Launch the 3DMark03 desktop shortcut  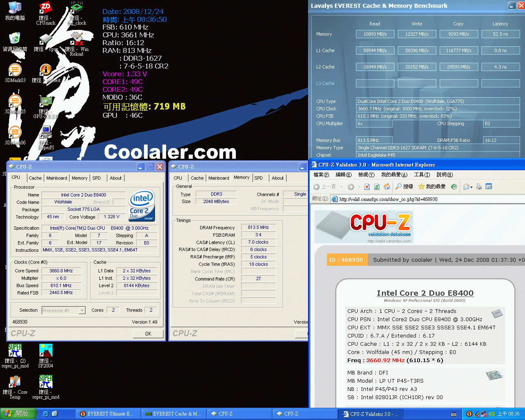(15, 73)
